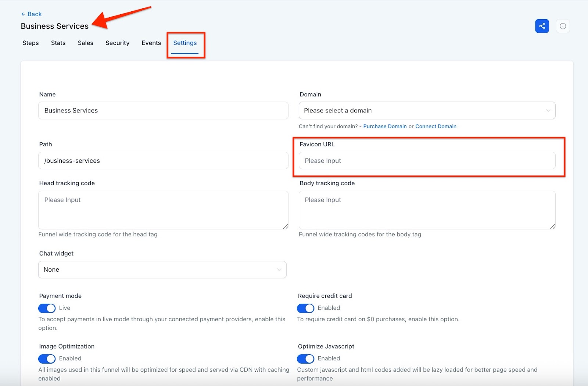
Task: Turn off Image Optimization toggle
Action: pos(47,358)
